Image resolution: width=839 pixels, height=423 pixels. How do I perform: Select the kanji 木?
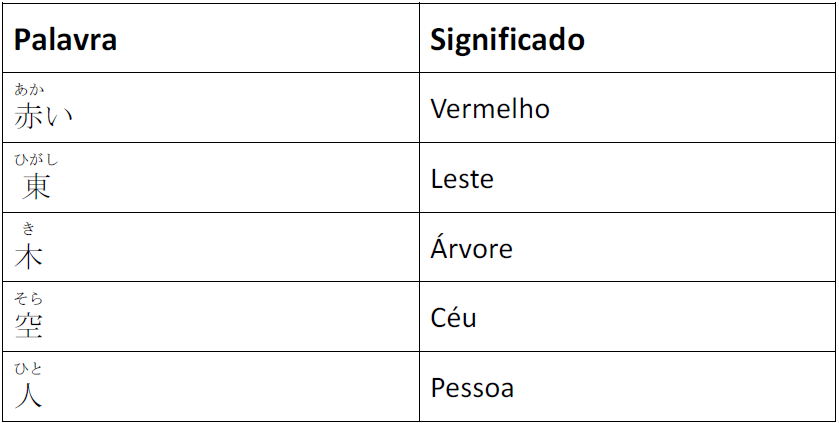point(29,256)
